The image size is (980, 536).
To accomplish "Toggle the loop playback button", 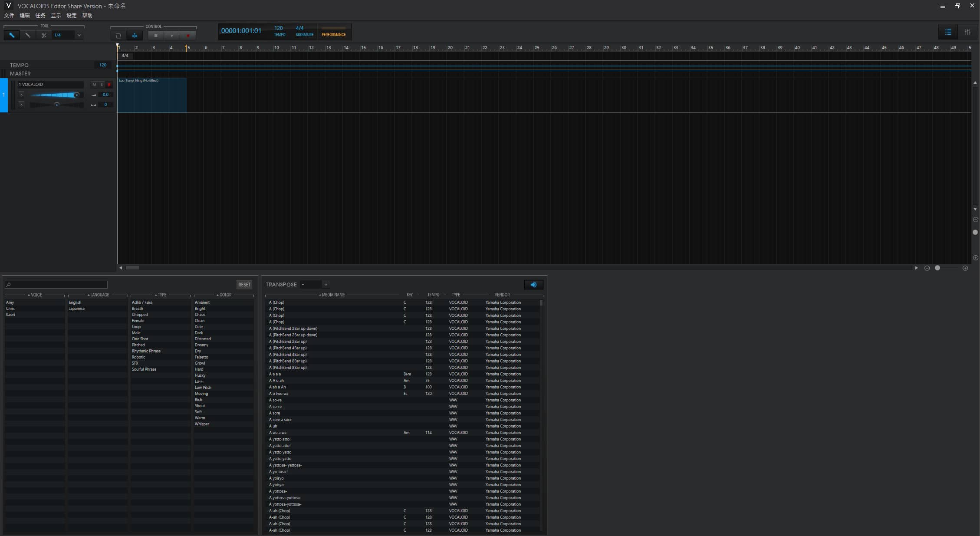I will click(x=118, y=36).
